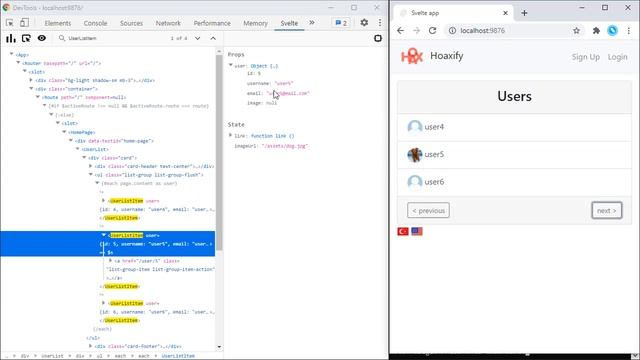640x360 pixels.
Task: Close the Svelte app browser tab
Action: 505,13
